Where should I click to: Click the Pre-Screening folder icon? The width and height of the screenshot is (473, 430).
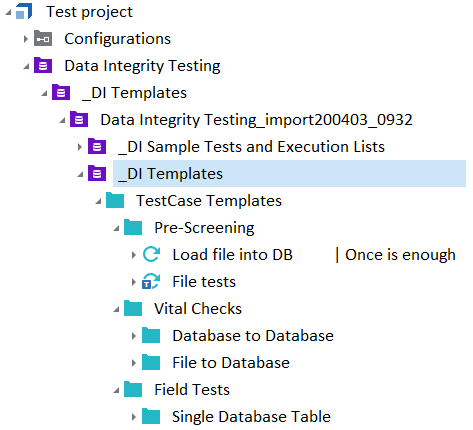pyautogui.click(x=133, y=227)
